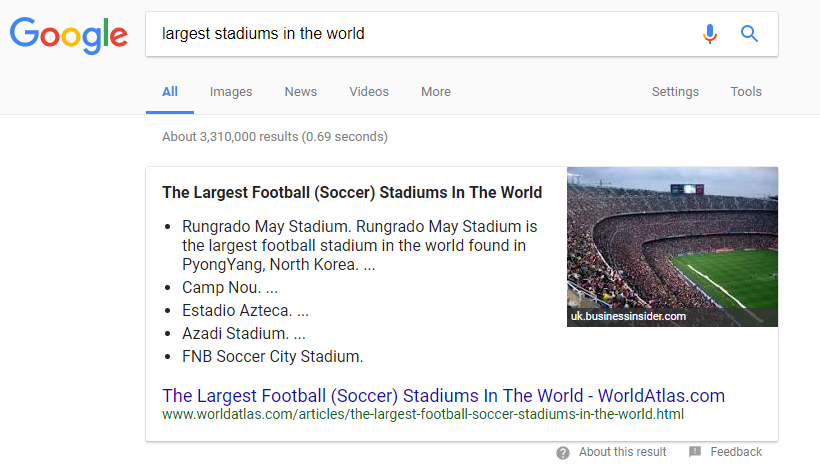The width and height of the screenshot is (820, 475).
Task: Click the green worldatlas.com article URL
Action: coord(423,414)
